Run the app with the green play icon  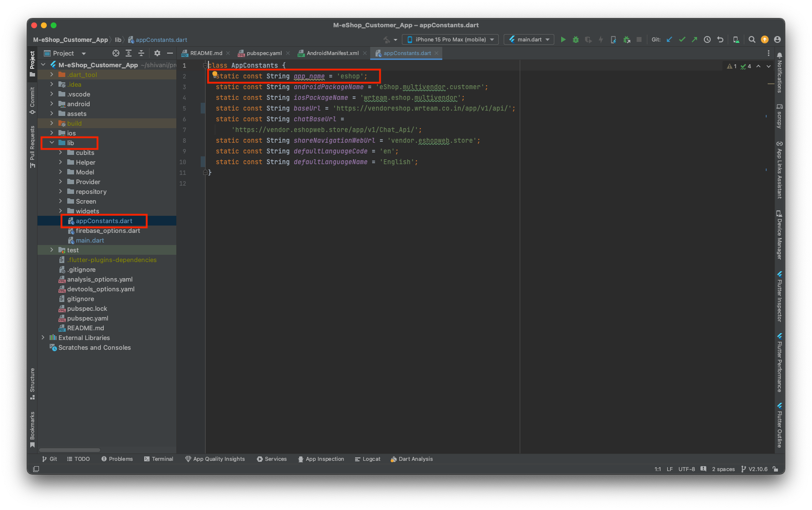tap(563, 39)
